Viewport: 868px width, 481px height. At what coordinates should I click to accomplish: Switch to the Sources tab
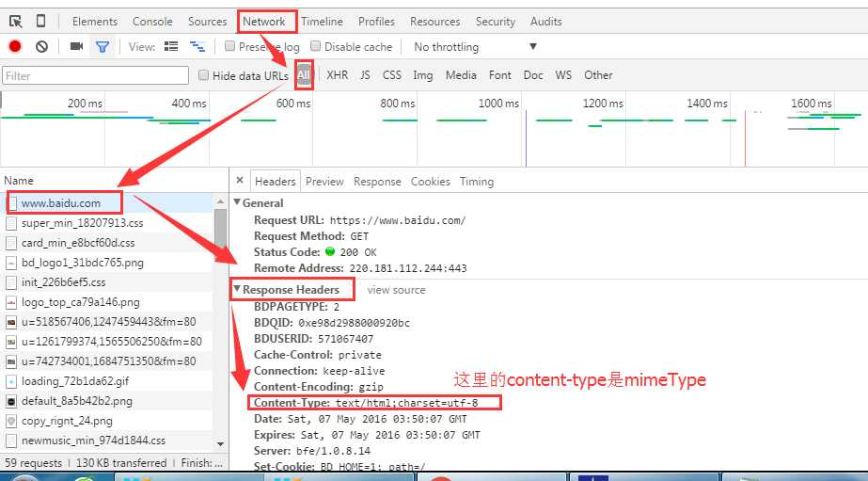point(207,22)
